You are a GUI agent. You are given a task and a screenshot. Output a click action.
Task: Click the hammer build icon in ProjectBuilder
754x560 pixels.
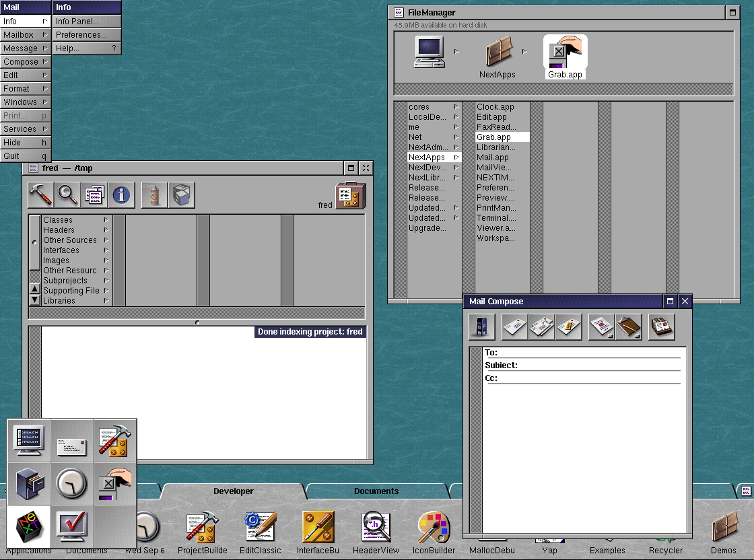pos(40,195)
